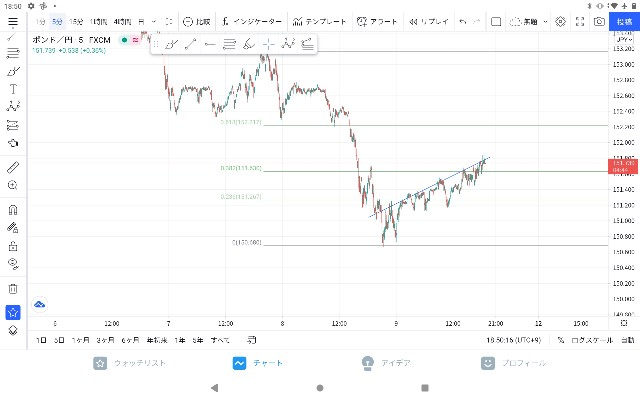This screenshot has width=640, height=400.
Task: Select last multi-line tool in floating toolbar
Action: click(307, 44)
